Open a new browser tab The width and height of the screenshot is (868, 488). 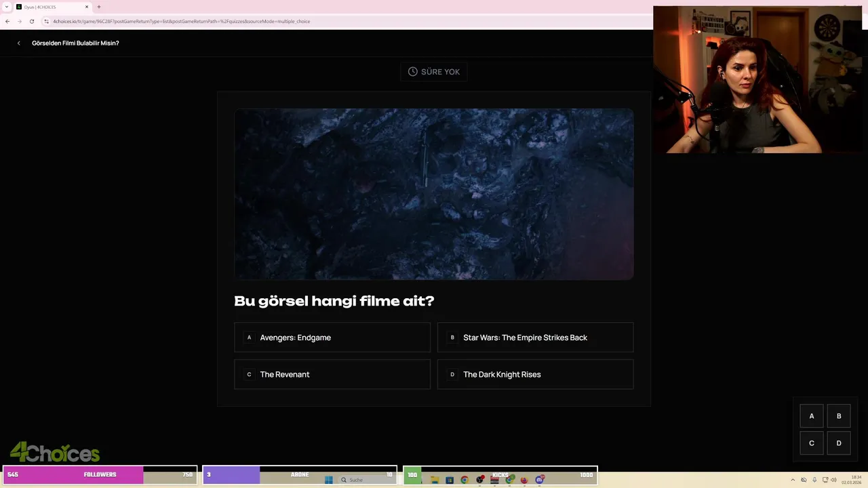tap(99, 7)
